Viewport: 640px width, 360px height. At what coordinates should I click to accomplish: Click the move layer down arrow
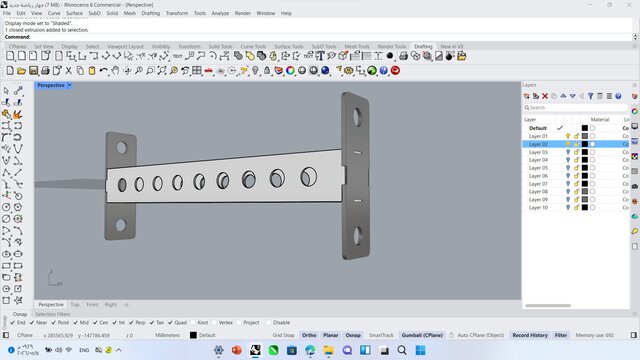click(x=573, y=96)
